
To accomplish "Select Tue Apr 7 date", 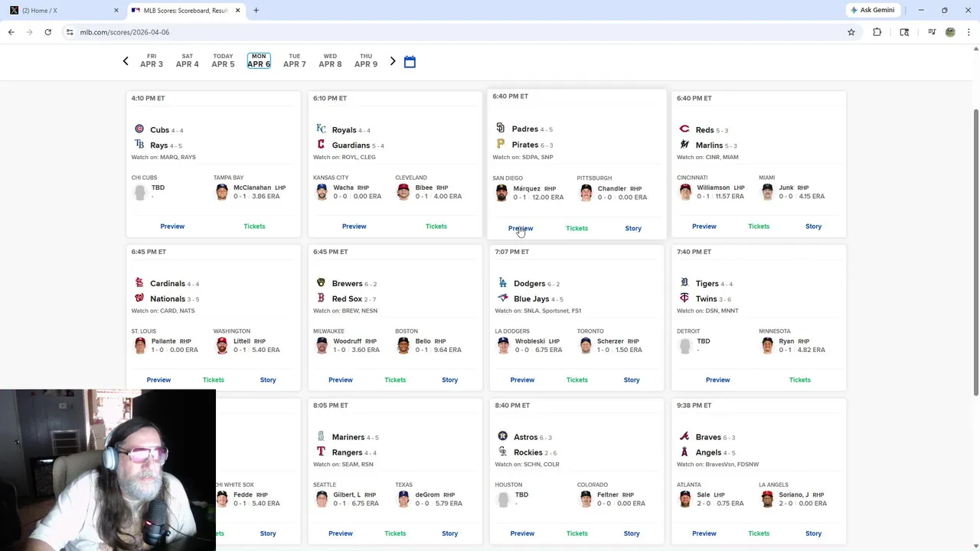I will click(295, 61).
